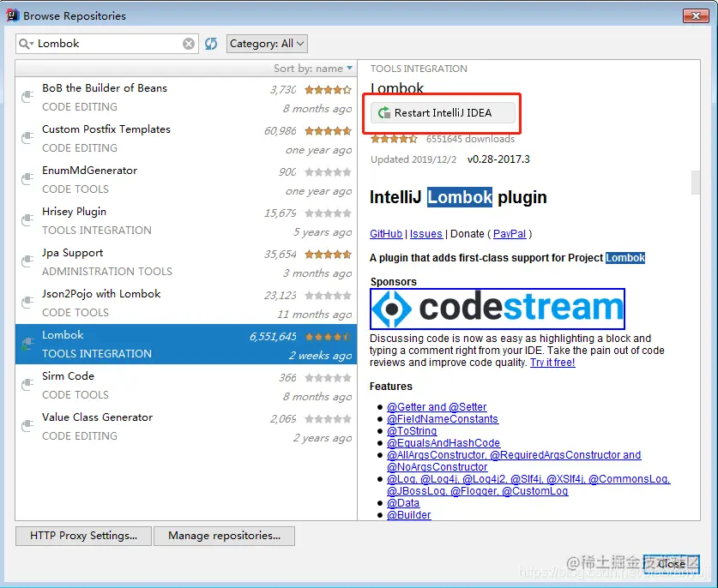The image size is (718, 588).
Task: Click the Lombok star rating in details
Action: pos(394,139)
